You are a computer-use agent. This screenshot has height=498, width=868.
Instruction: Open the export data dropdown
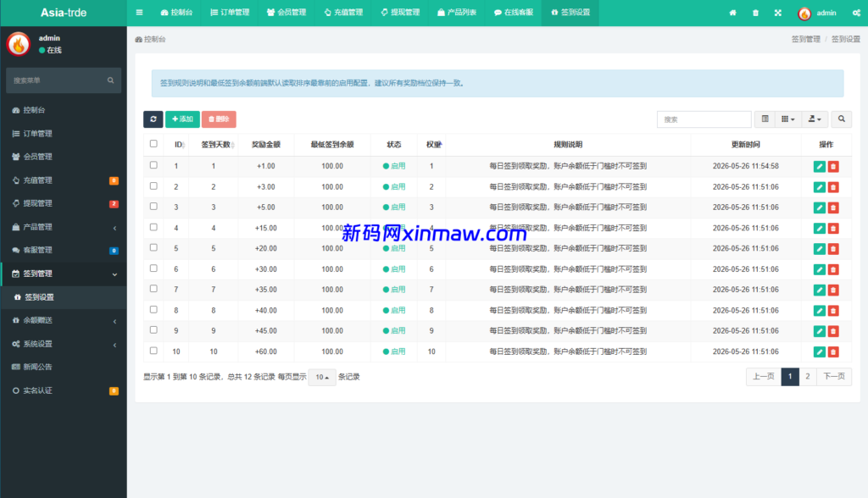click(x=815, y=119)
